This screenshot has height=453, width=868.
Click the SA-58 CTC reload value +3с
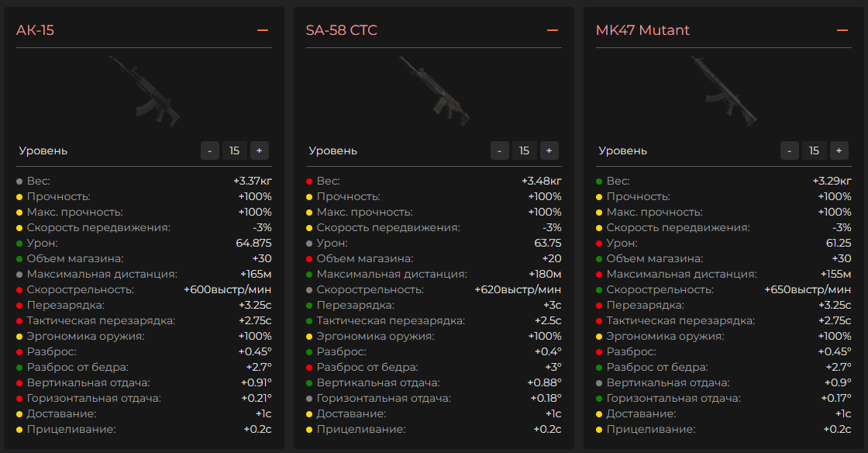(x=553, y=305)
